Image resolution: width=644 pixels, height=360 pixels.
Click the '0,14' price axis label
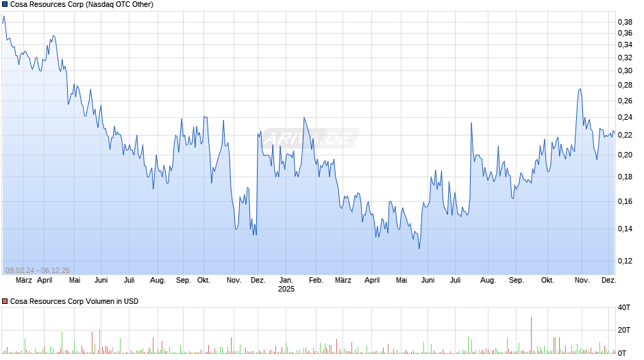(x=625, y=229)
